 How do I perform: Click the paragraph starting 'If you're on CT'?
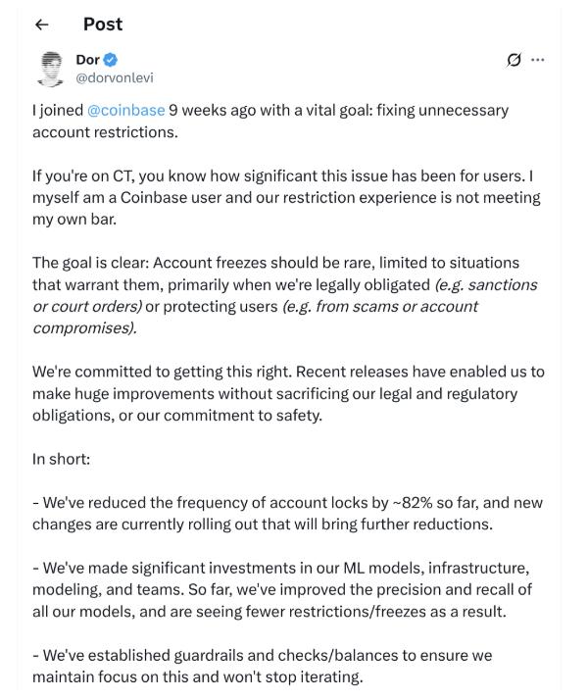[286, 197]
